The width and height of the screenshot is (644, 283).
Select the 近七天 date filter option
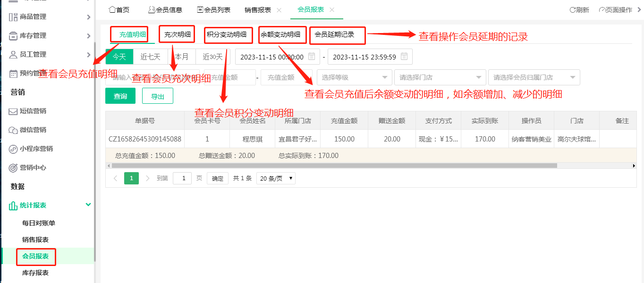pos(151,56)
